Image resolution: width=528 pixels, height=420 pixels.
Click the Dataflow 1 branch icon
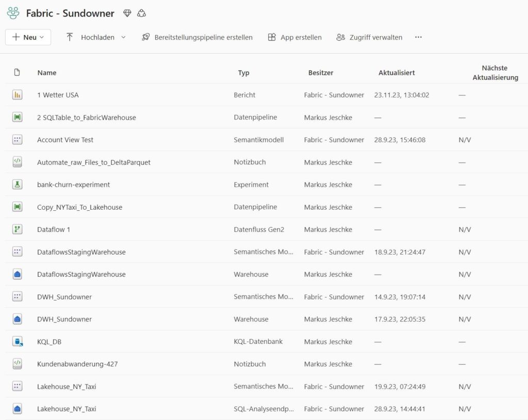coord(18,229)
